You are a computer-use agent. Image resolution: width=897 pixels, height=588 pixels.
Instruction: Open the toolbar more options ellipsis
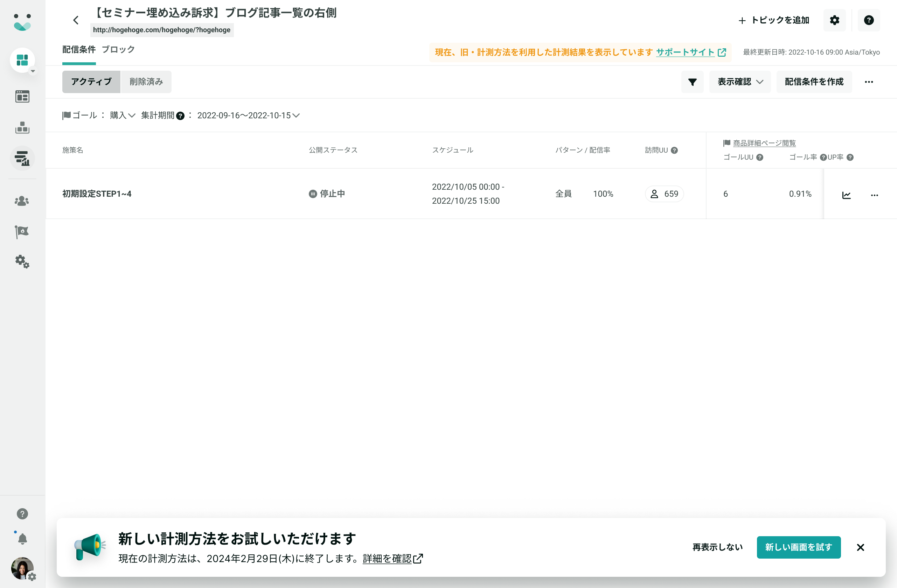(x=869, y=82)
